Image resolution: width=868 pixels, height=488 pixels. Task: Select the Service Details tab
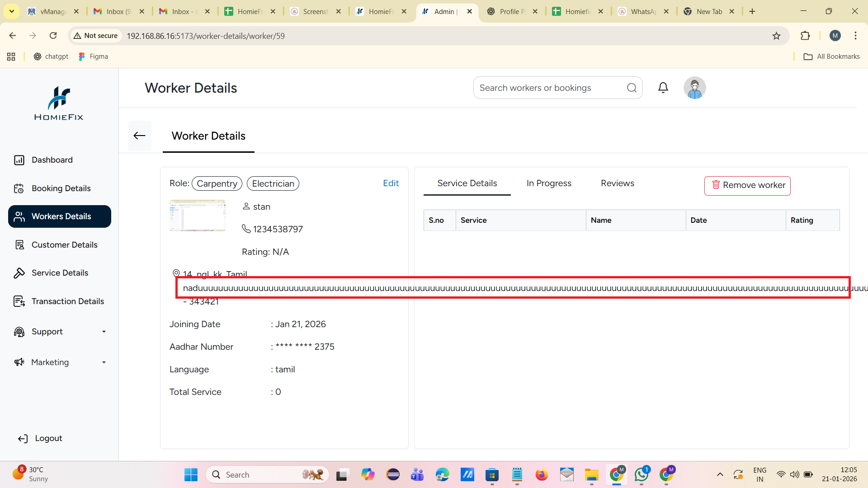click(467, 183)
